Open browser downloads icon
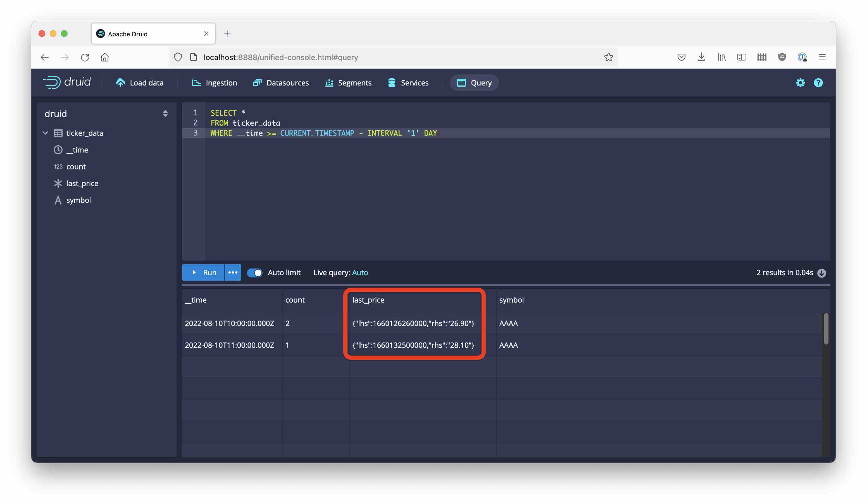Screen dimensions: 867x504 click(701, 57)
